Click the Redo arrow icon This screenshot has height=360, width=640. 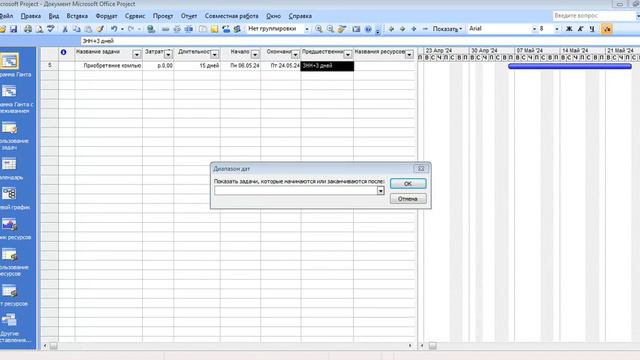[x=131, y=29]
